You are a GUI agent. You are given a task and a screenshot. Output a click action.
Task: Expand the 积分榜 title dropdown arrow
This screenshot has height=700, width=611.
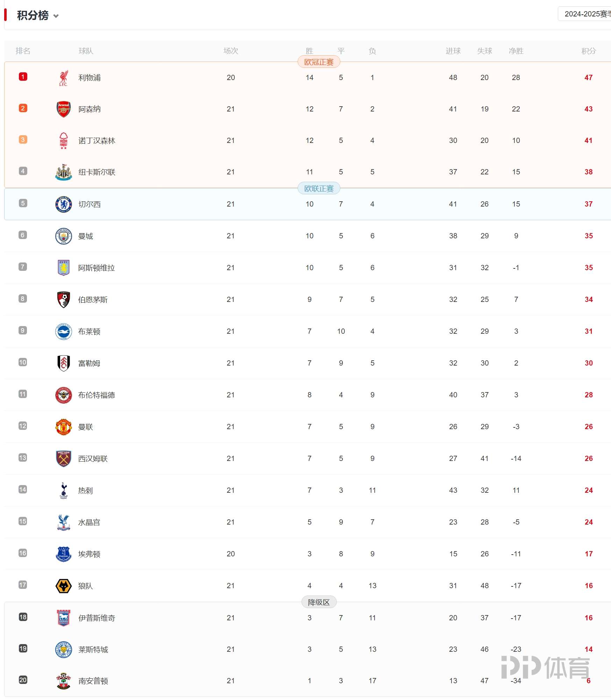click(56, 16)
